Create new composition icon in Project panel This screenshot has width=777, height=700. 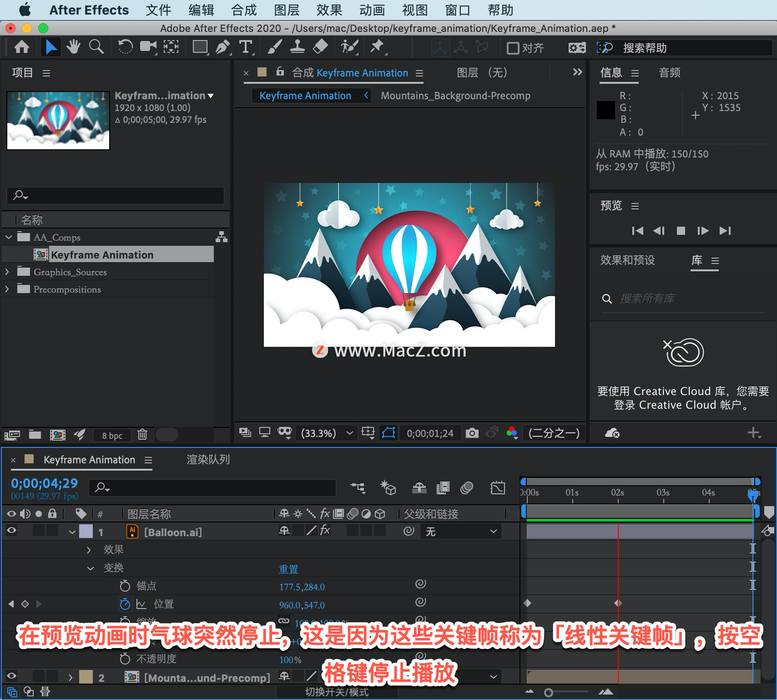tap(57, 435)
